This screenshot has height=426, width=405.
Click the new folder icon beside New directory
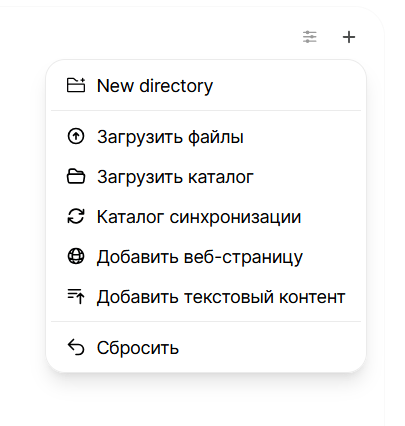76,85
